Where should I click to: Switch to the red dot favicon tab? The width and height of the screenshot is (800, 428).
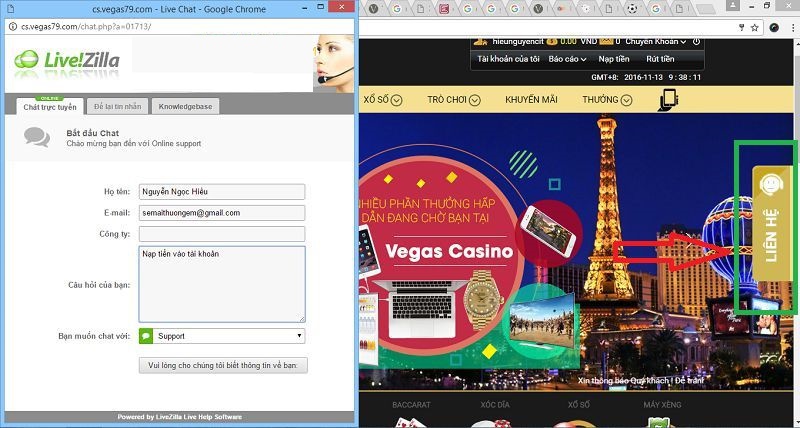click(562, 9)
